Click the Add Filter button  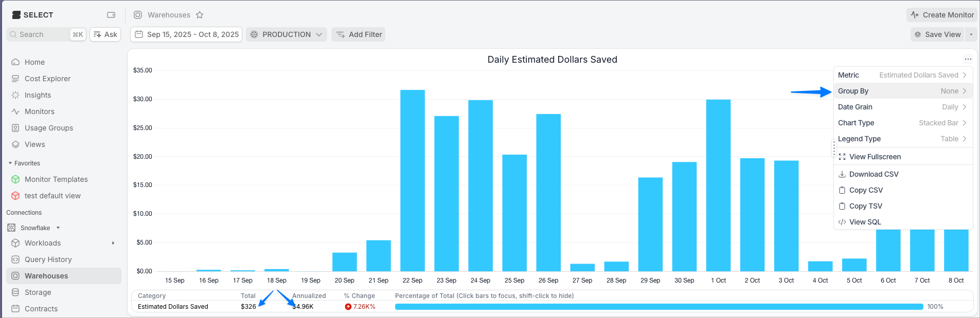point(359,34)
